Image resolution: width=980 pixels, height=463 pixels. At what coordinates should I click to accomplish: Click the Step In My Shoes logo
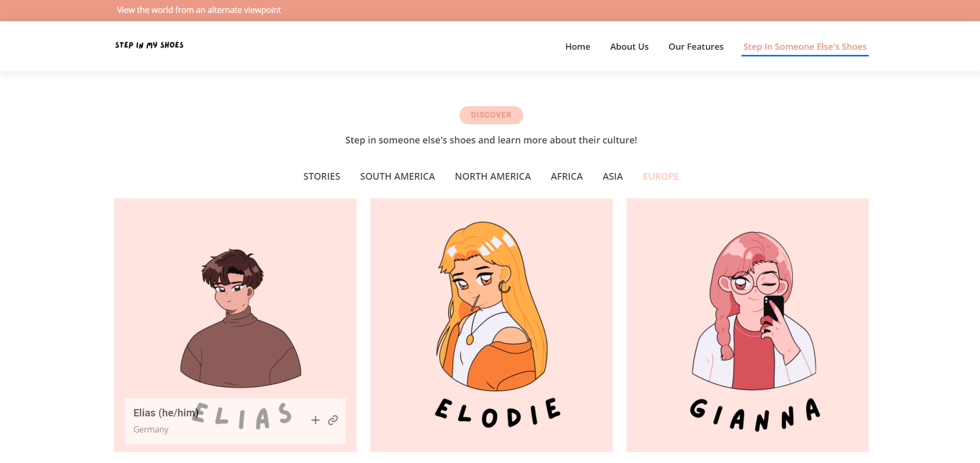click(x=149, y=45)
